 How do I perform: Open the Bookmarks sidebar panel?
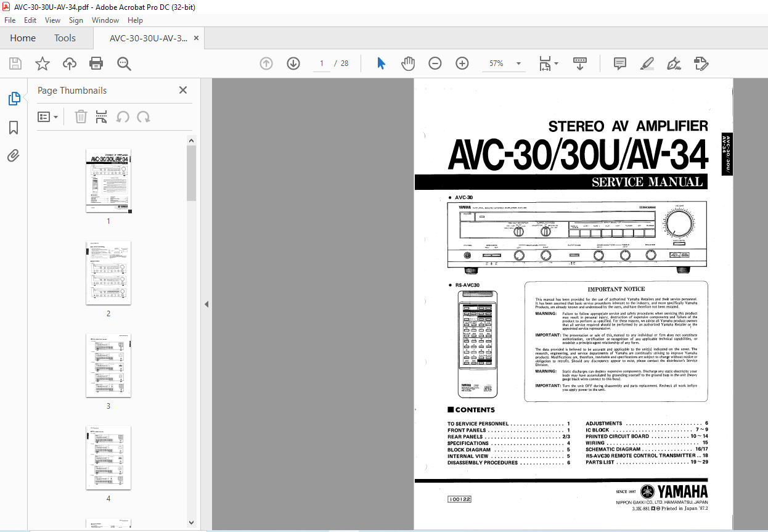pos(14,128)
